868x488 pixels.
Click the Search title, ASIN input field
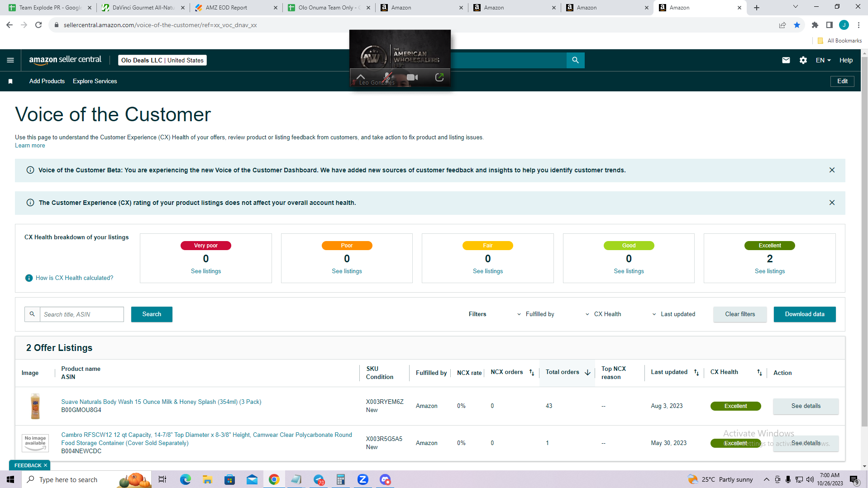[x=81, y=314]
